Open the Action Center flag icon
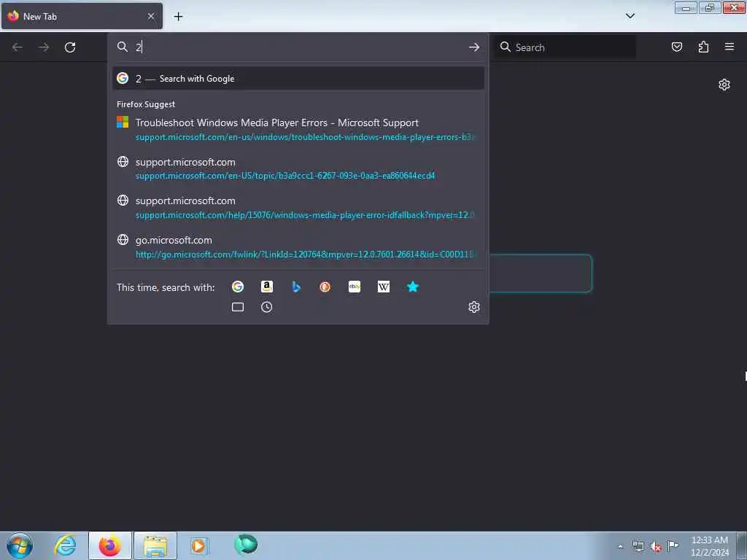This screenshot has height=560, width=747. 673,545
